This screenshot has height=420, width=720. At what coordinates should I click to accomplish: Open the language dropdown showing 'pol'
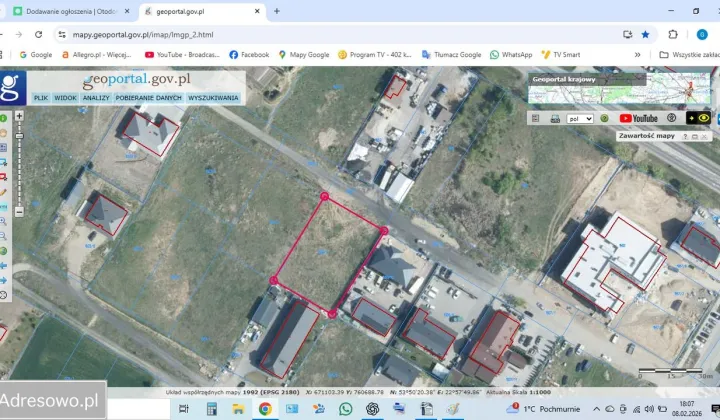(580, 119)
